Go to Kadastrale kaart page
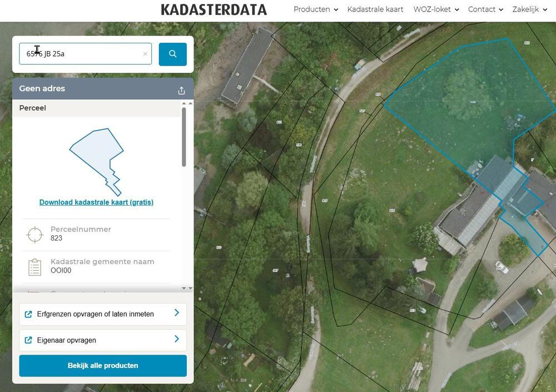 click(375, 9)
